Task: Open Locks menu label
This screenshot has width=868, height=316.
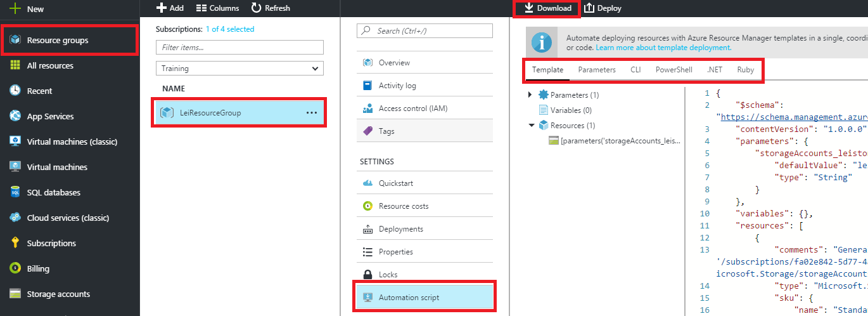Action: (388, 275)
